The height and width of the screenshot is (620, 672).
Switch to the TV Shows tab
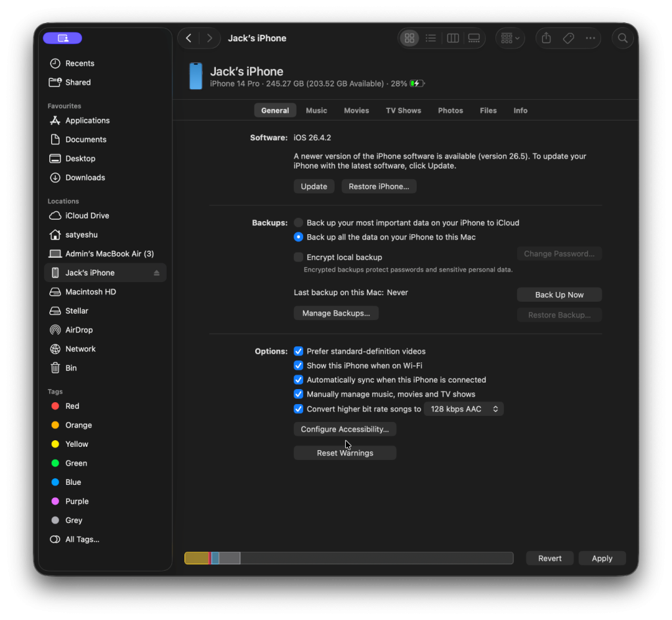coord(404,110)
